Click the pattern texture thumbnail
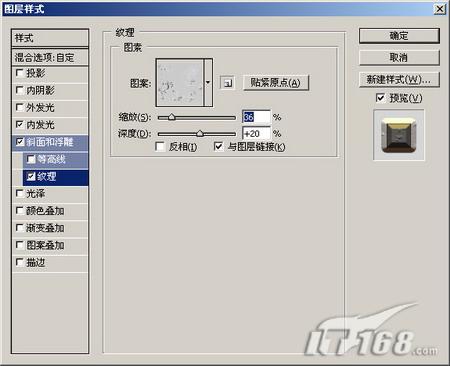The image size is (450, 366). tap(180, 82)
